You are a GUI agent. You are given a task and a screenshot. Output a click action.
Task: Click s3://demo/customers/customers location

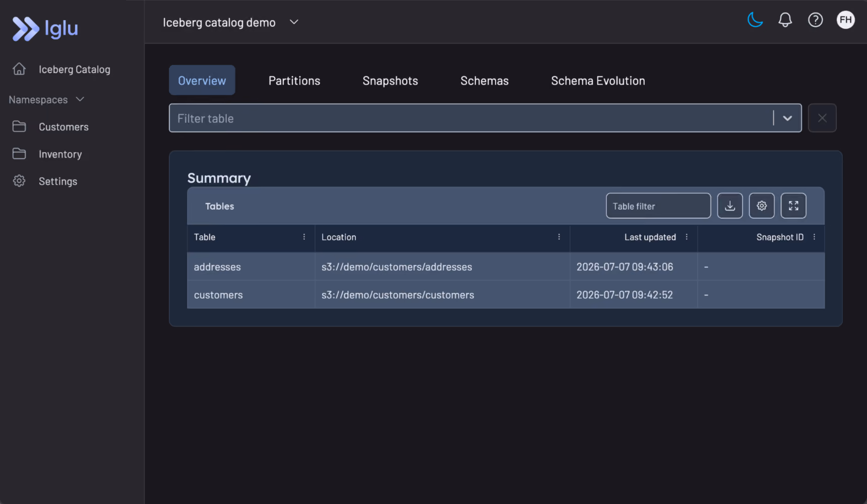(398, 295)
